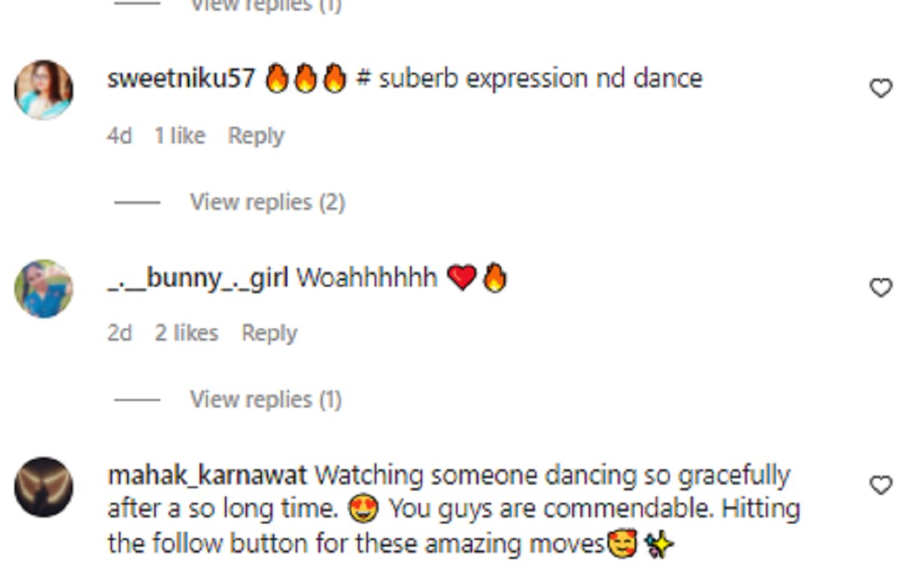Like sweetniku57's comment with heart icon
The height and width of the screenshot is (588, 903).
click(x=880, y=89)
